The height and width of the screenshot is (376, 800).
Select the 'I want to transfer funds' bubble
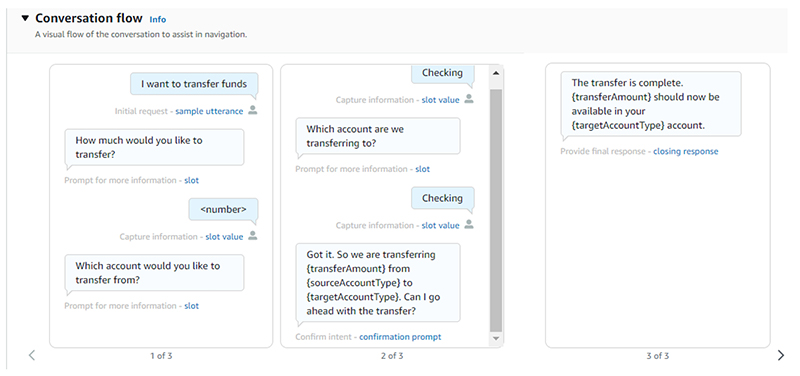[x=194, y=84]
